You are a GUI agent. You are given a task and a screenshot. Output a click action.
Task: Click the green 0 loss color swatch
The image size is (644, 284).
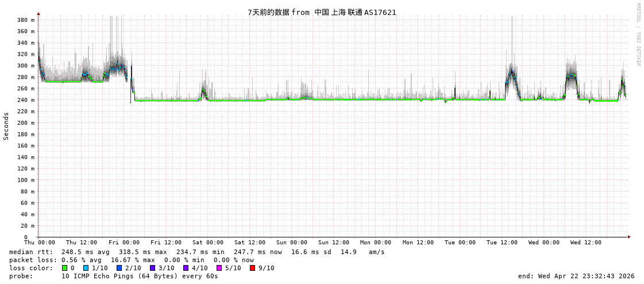click(x=65, y=268)
